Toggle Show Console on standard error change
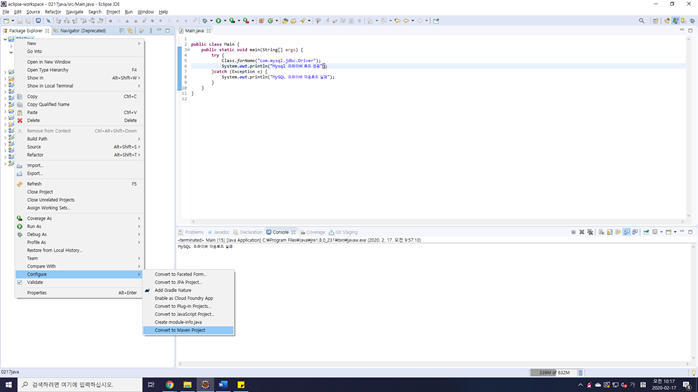The height and width of the screenshot is (392, 698). pos(635,232)
